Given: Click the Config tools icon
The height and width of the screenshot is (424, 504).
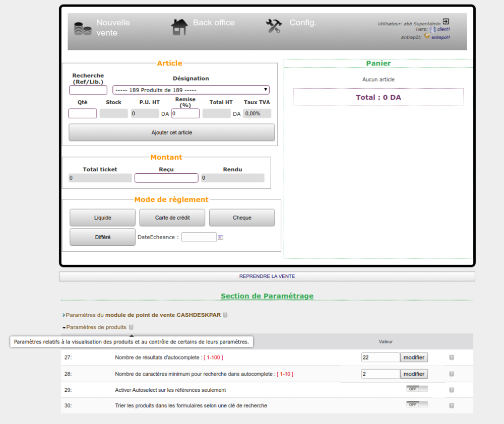Looking at the screenshot, I should [x=274, y=26].
